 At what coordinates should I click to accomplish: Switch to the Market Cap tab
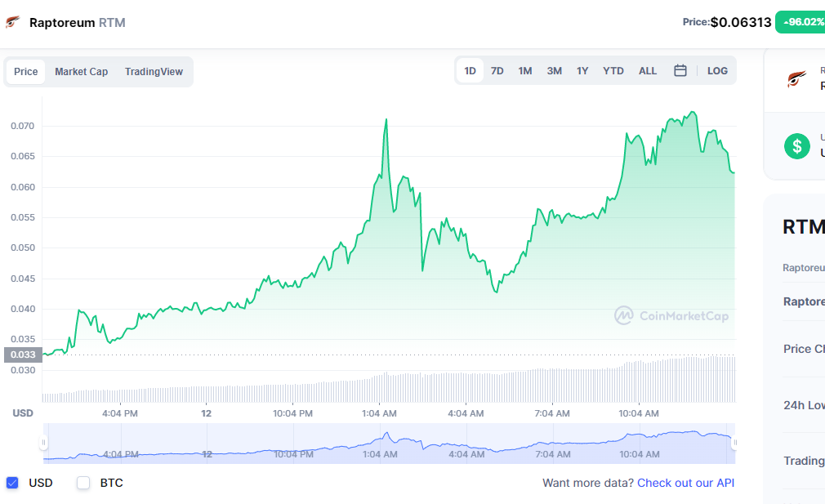tap(81, 72)
